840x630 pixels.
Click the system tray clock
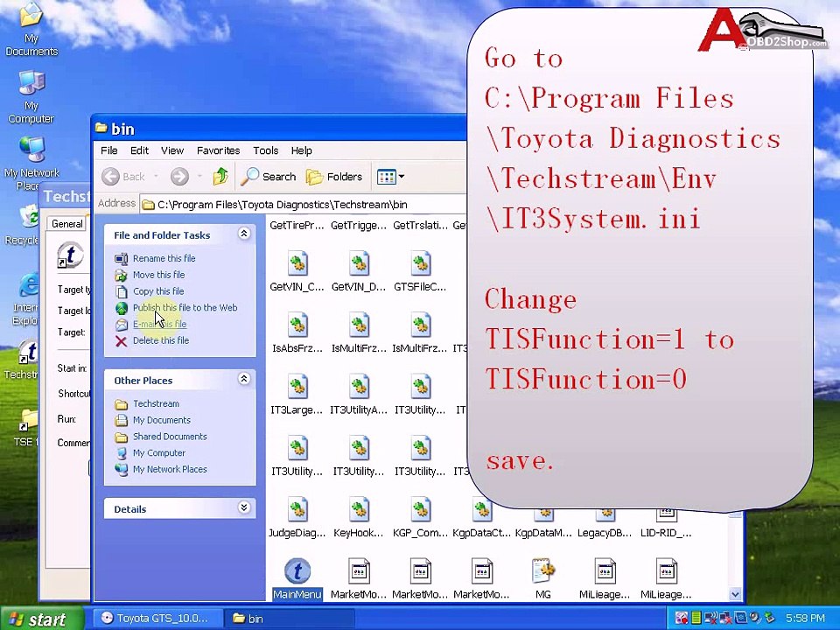[x=805, y=619]
